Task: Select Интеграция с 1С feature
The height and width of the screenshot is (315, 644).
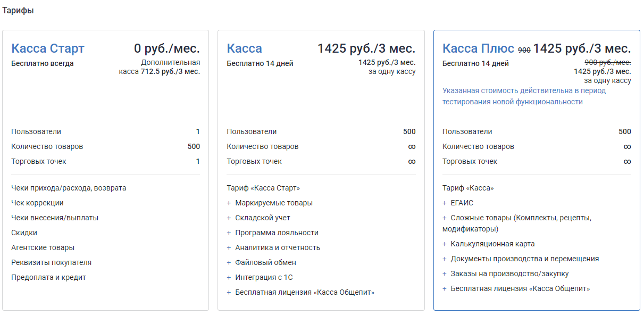Action: point(264,277)
